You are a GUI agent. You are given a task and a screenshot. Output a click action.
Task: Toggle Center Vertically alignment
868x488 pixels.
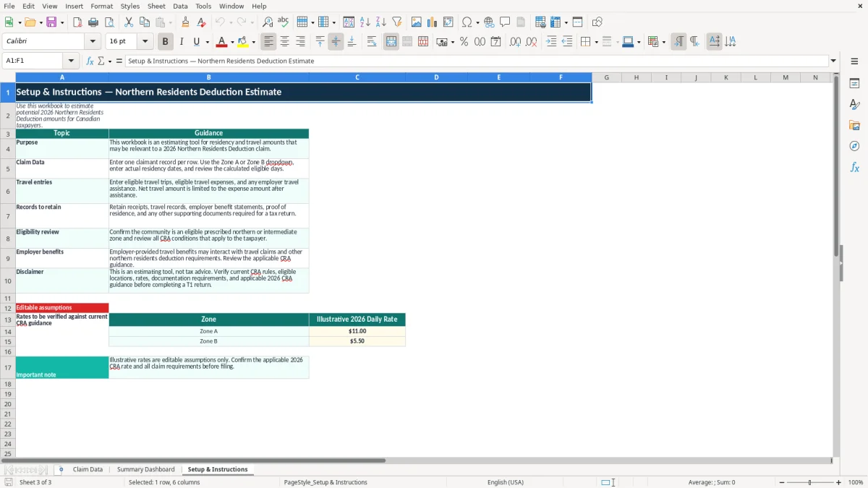[336, 42]
